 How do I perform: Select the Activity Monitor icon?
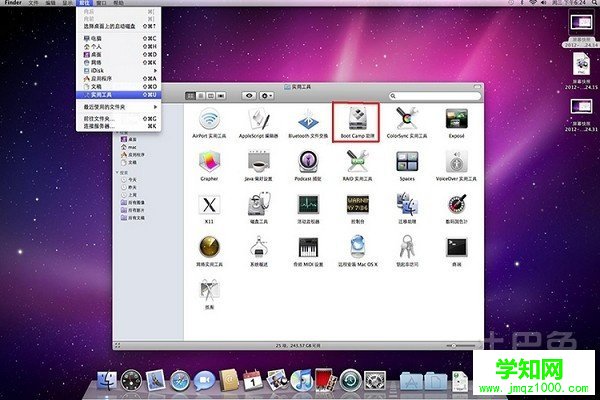308,205
